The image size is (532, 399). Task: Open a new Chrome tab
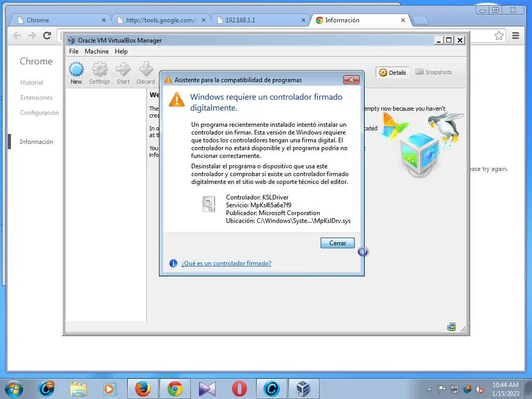pos(420,20)
